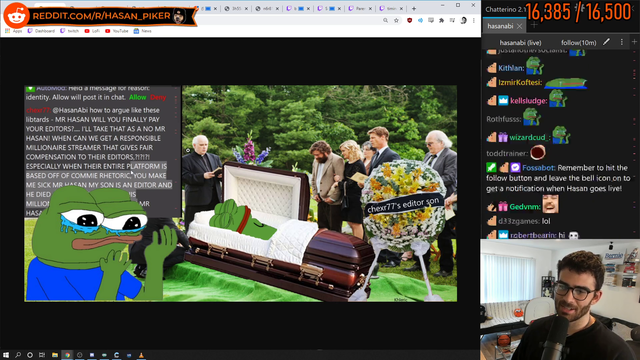Switch to Chrome in the taskbar
This screenshot has width=640, height=360.
tap(67, 355)
